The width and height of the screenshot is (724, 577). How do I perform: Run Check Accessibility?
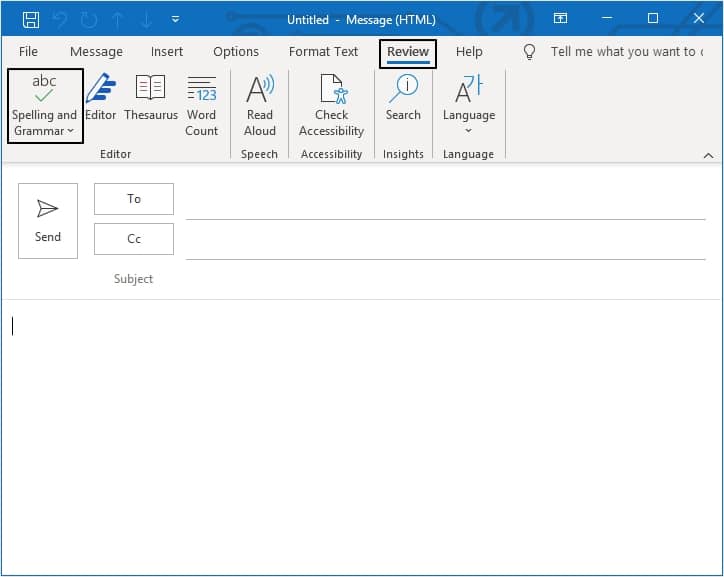332,105
